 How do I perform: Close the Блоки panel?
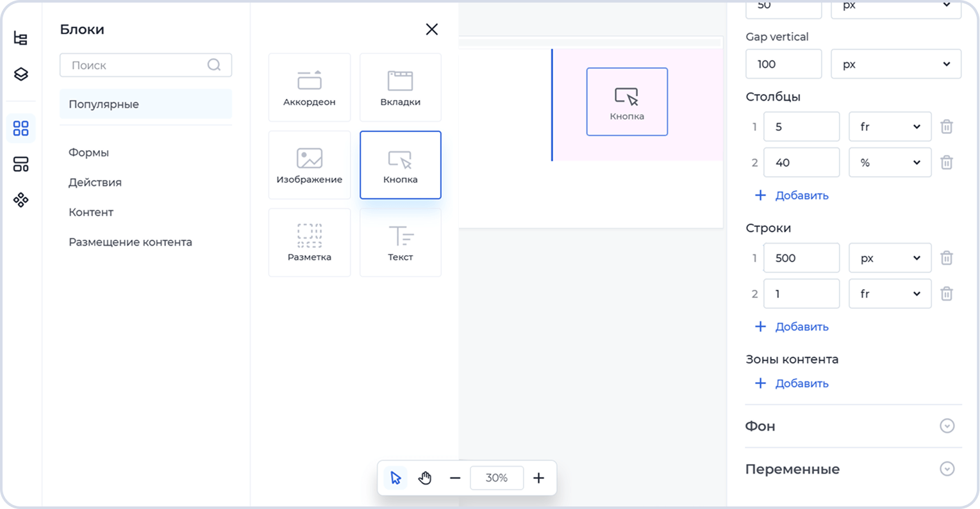[432, 29]
